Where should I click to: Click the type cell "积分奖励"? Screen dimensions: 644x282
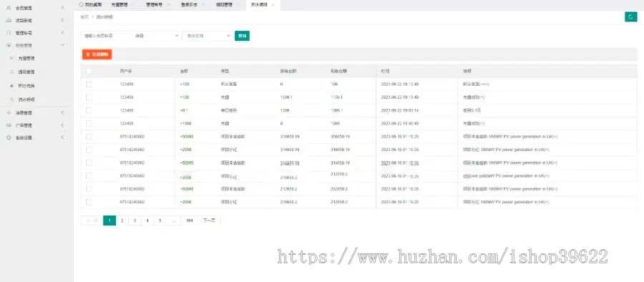(x=229, y=84)
